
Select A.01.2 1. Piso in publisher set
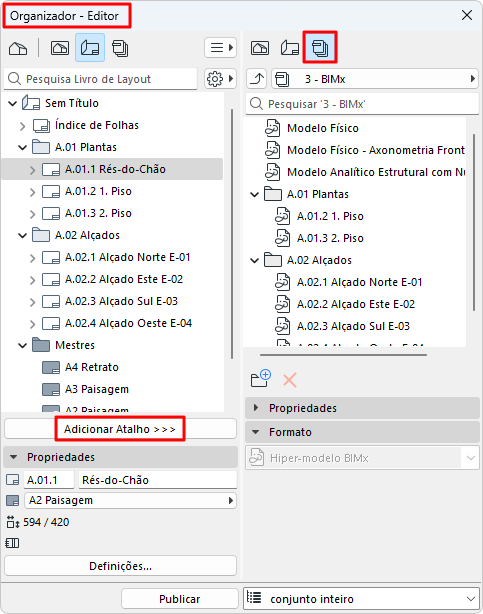[x=330, y=216]
